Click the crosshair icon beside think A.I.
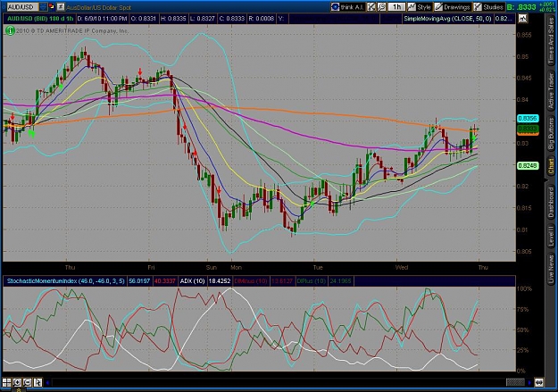 pyautogui.click(x=371, y=7)
